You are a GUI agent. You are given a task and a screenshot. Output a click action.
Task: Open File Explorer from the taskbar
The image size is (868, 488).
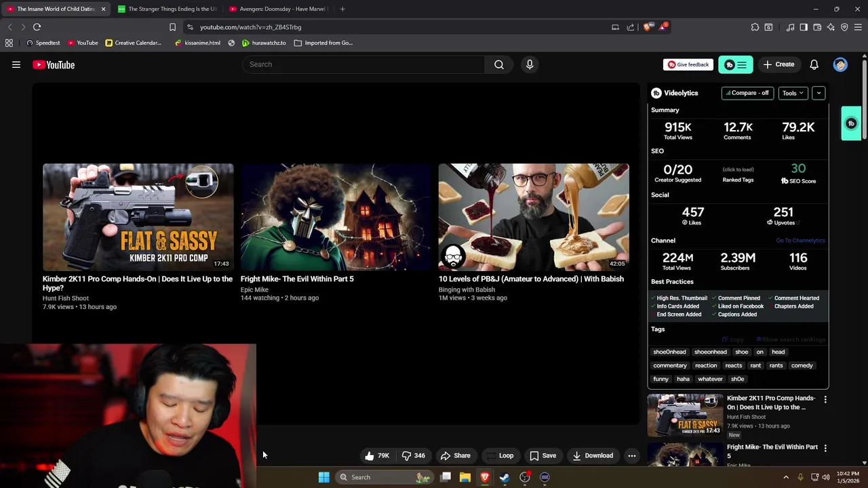465,477
